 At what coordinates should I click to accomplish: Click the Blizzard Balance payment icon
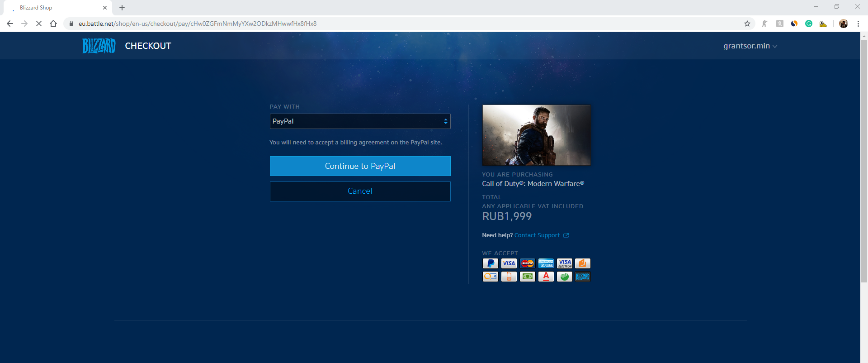coord(583,277)
